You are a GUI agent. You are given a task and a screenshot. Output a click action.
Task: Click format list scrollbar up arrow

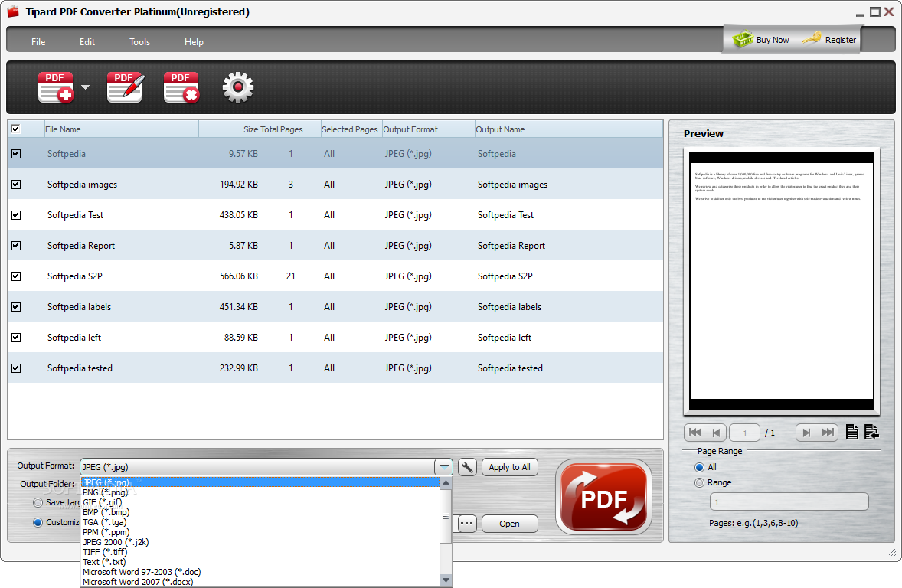446,482
